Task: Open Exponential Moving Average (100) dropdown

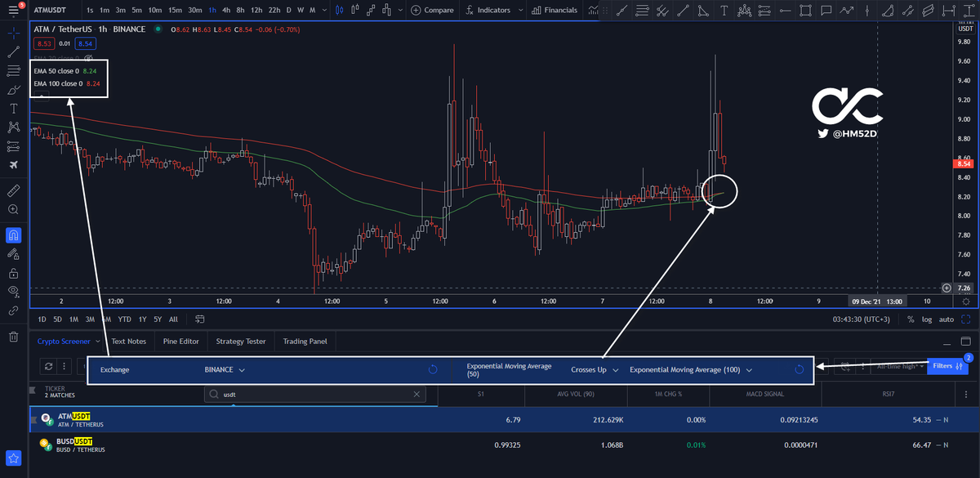Action: tap(690, 369)
